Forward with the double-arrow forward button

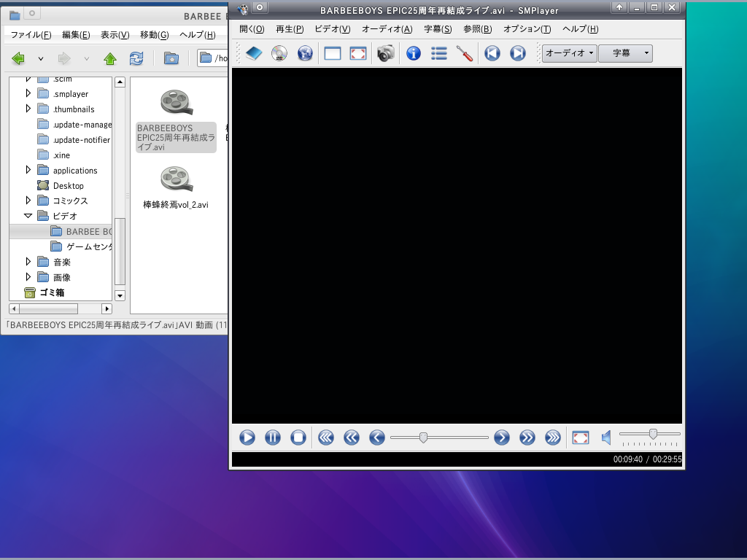point(527,437)
